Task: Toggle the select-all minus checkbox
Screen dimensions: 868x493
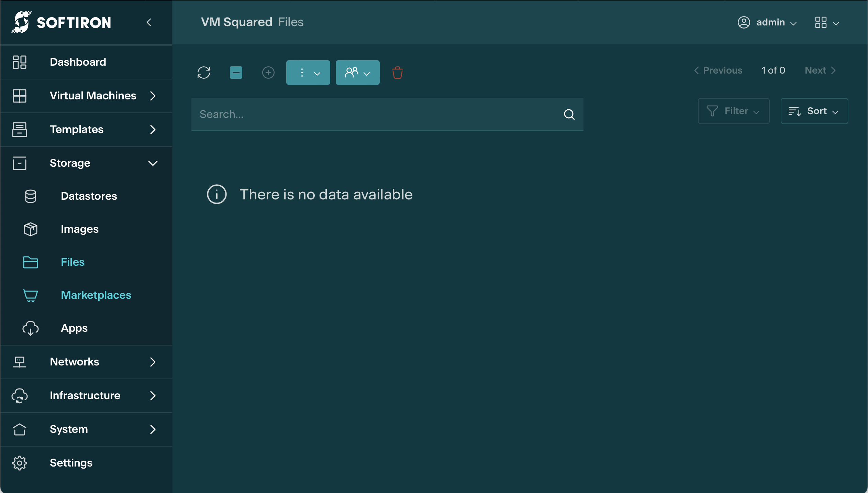Action: click(236, 73)
